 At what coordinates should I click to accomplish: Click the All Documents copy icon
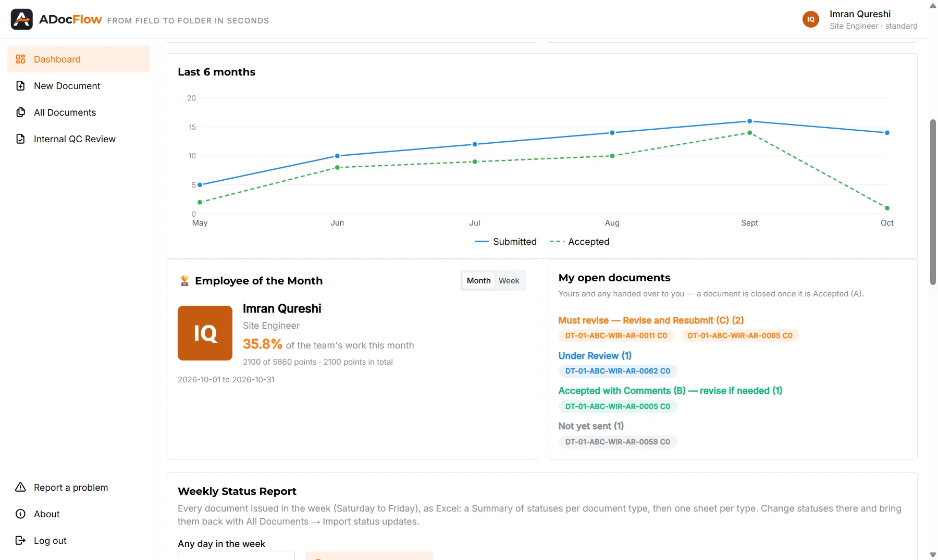coord(20,112)
